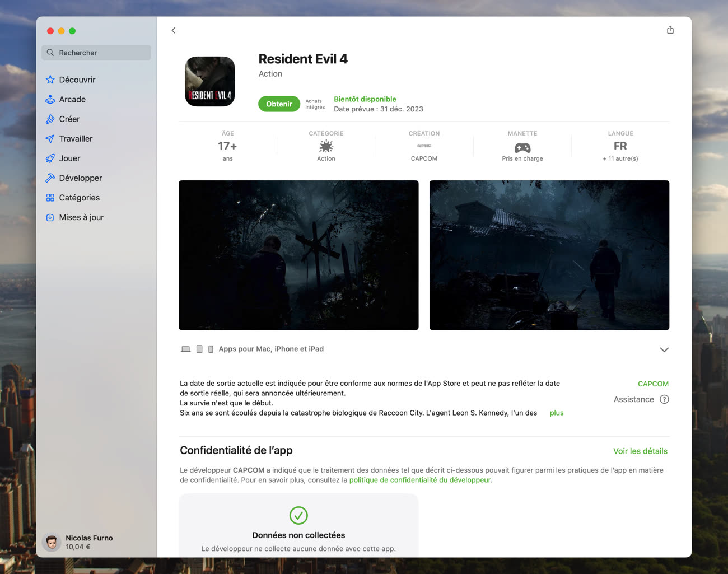This screenshot has width=728, height=574.
Task: Click the Confidentialité de l'app heading
Action: (236, 450)
